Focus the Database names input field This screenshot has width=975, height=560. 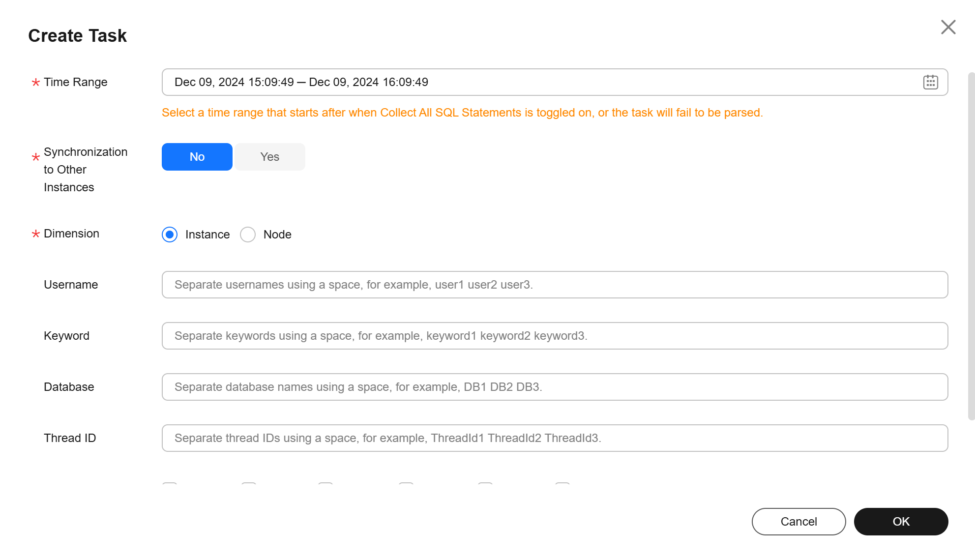(555, 387)
